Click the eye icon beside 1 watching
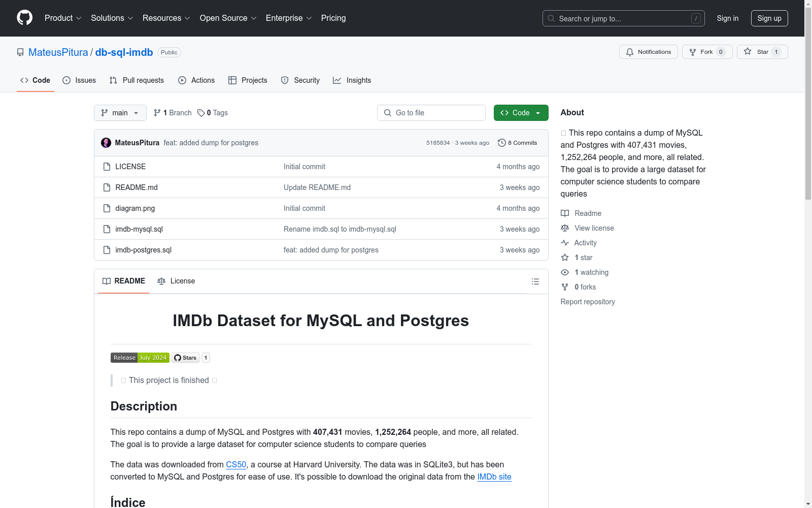812x508 pixels. [564, 272]
